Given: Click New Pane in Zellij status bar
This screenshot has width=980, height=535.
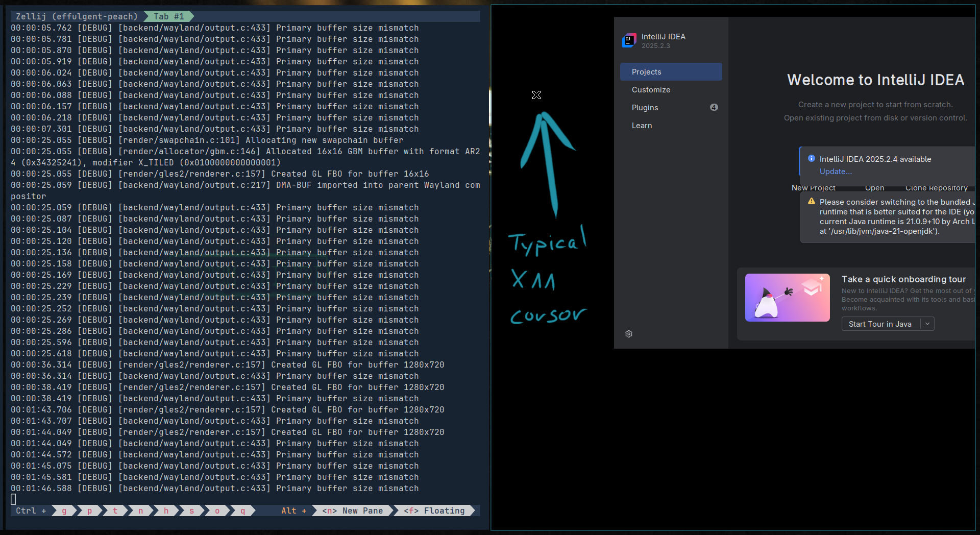Looking at the screenshot, I should (353, 510).
